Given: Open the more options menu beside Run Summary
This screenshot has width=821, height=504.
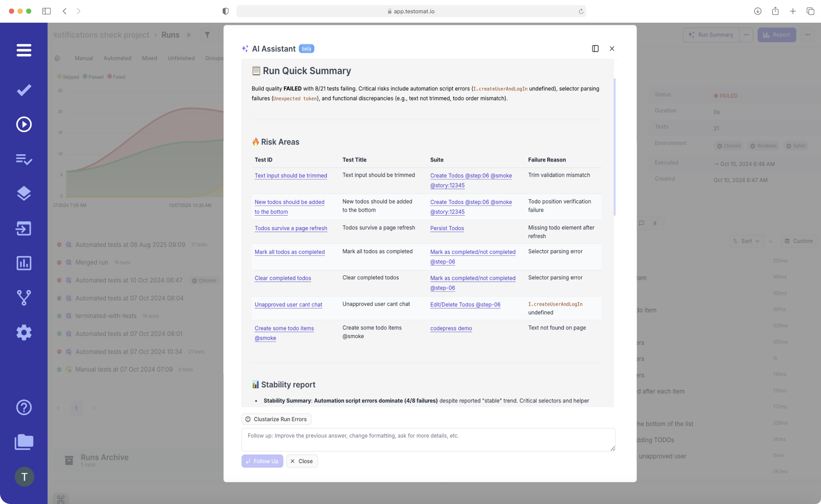Looking at the screenshot, I should tap(746, 35).
